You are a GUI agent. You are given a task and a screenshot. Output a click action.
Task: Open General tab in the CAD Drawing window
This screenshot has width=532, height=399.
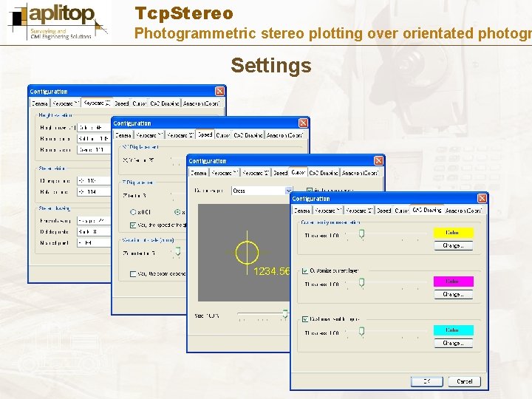pyautogui.click(x=302, y=211)
